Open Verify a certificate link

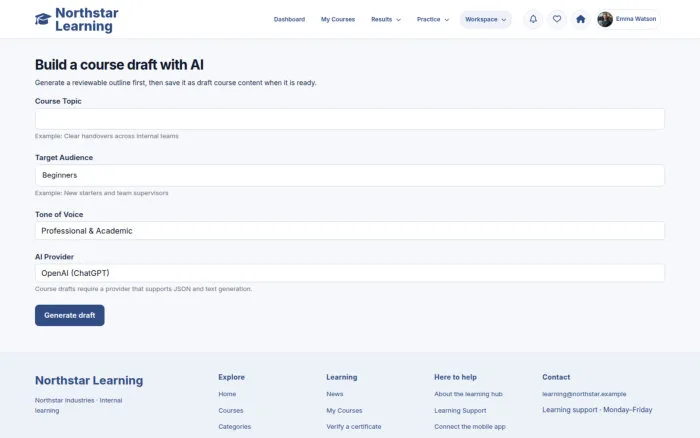point(354,426)
